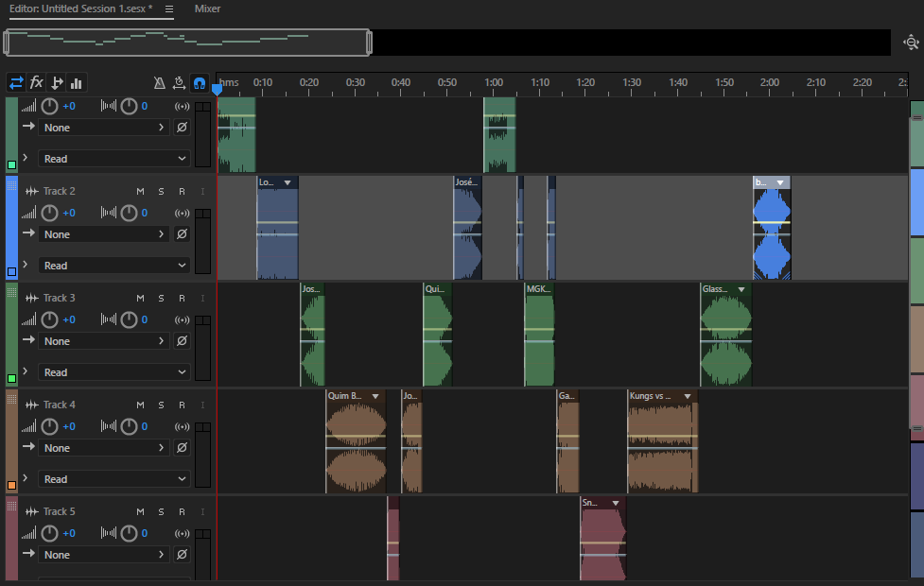Click the global clip stretching icon
924x586 pixels.
[179, 83]
